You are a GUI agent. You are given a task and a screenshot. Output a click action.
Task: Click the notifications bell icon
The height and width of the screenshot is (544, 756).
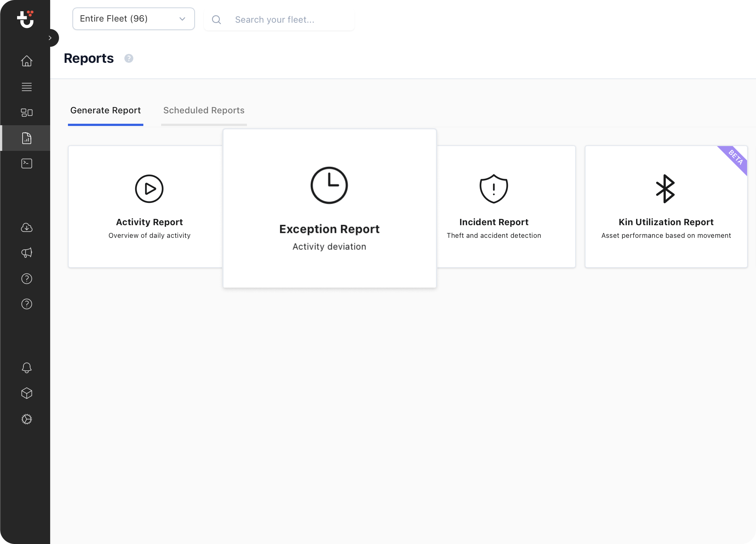pos(26,368)
